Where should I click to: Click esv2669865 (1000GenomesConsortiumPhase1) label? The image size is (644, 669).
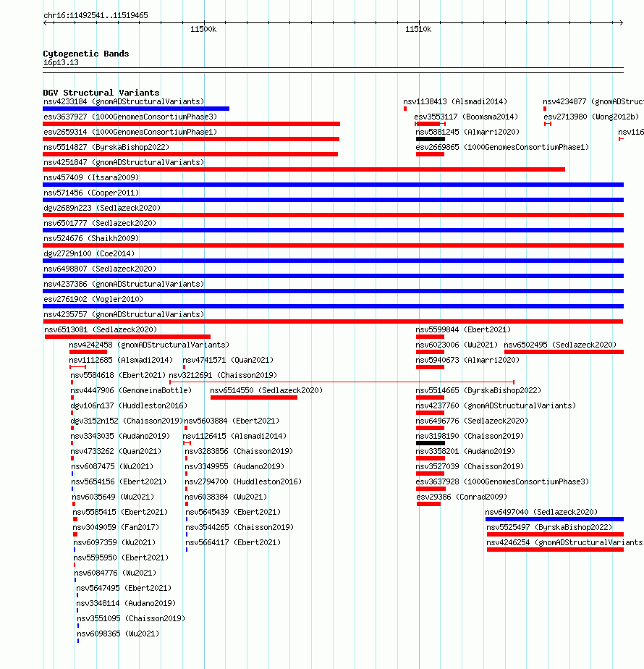tap(502, 147)
